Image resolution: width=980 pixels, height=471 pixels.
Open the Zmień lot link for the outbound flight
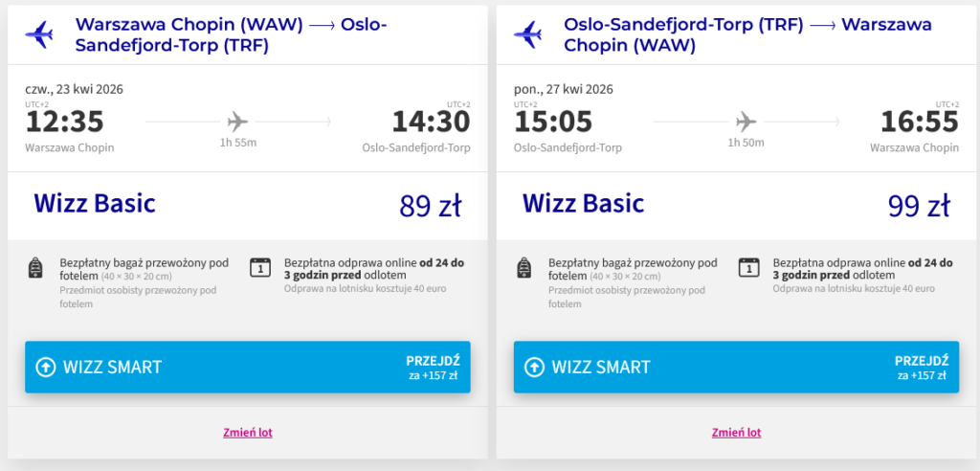click(248, 433)
